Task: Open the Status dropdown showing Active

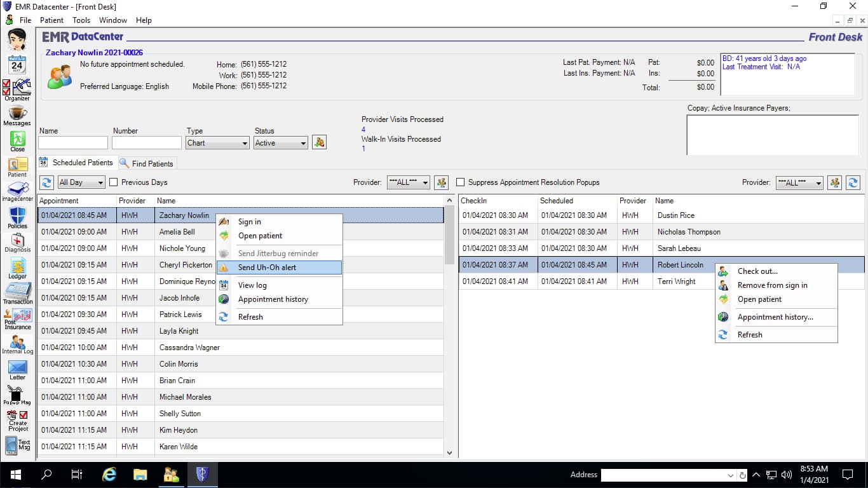Action: pyautogui.click(x=303, y=144)
